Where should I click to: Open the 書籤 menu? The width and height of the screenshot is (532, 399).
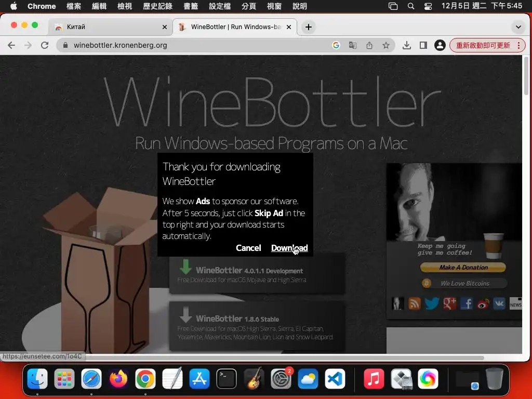(191, 6)
